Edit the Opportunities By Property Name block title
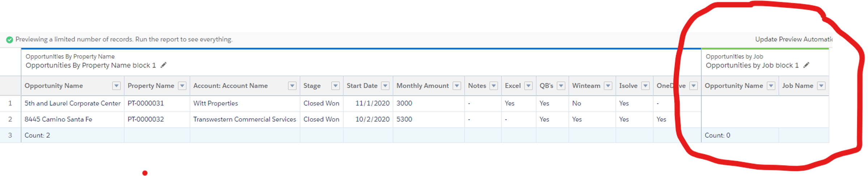 tap(163, 65)
